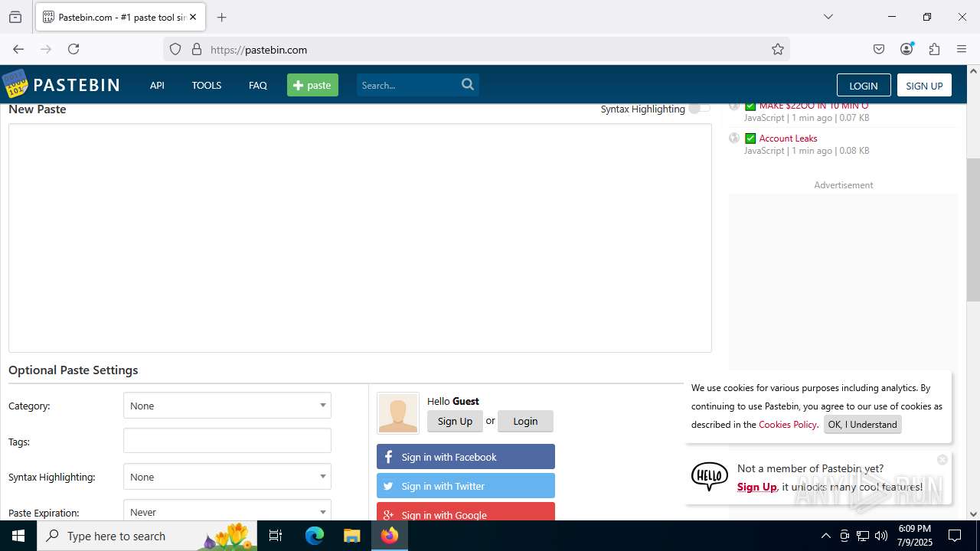Click the volume speaker tray icon

[881, 536]
